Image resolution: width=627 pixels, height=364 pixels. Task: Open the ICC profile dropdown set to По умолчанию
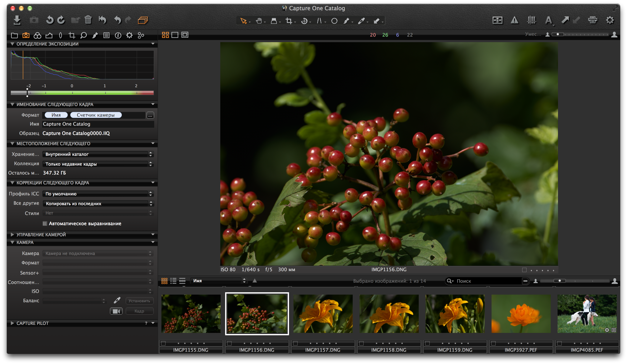(x=98, y=194)
